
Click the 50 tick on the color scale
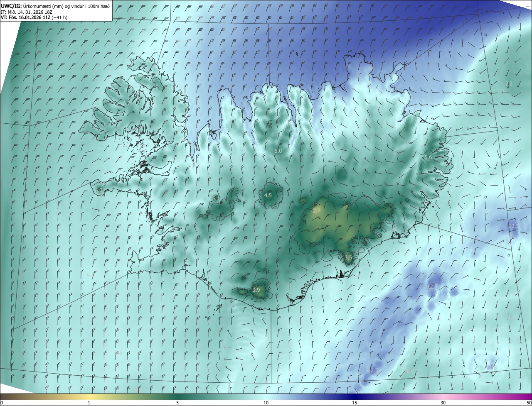(x=529, y=403)
